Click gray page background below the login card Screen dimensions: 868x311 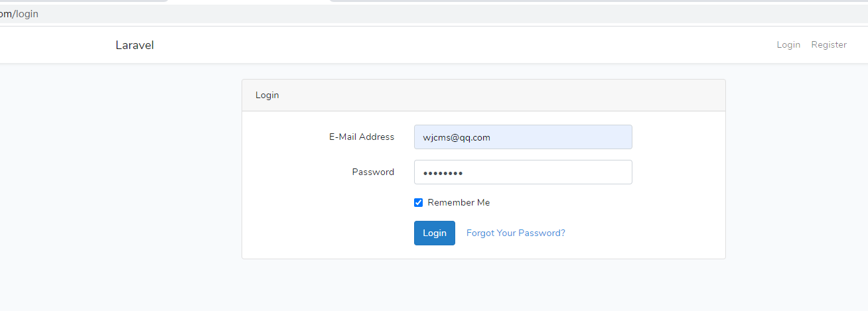point(465,285)
